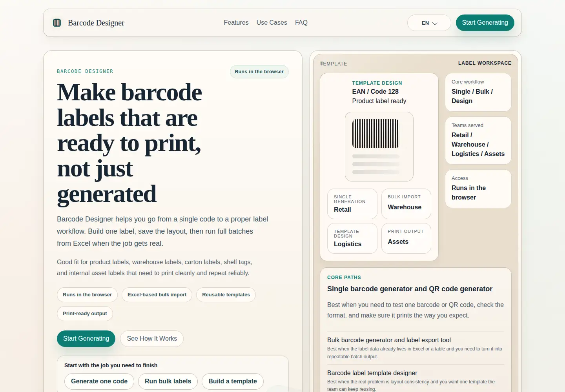Open Single barcode generator and QR code generator
The image size is (565, 392).
410,289
